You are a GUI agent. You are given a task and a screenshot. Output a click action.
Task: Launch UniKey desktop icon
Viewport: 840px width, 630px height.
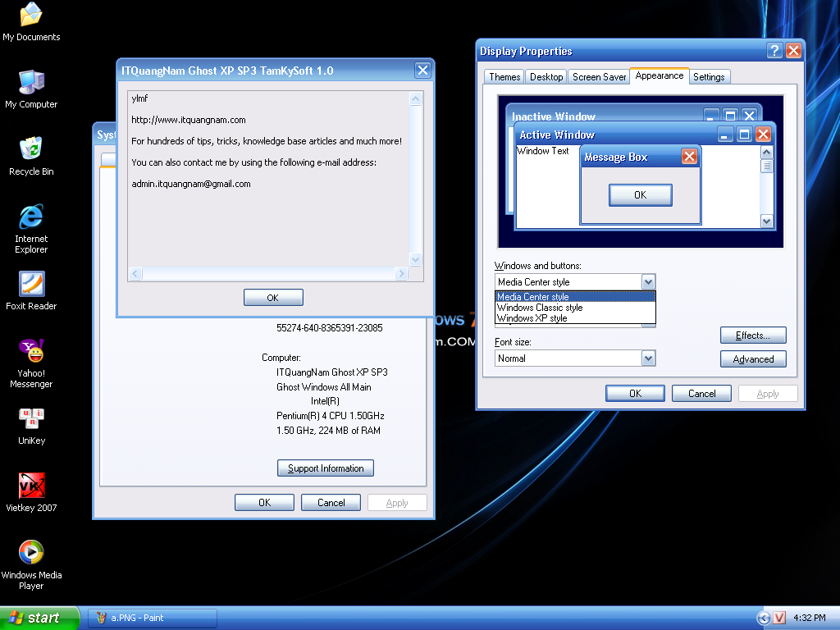[31, 426]
